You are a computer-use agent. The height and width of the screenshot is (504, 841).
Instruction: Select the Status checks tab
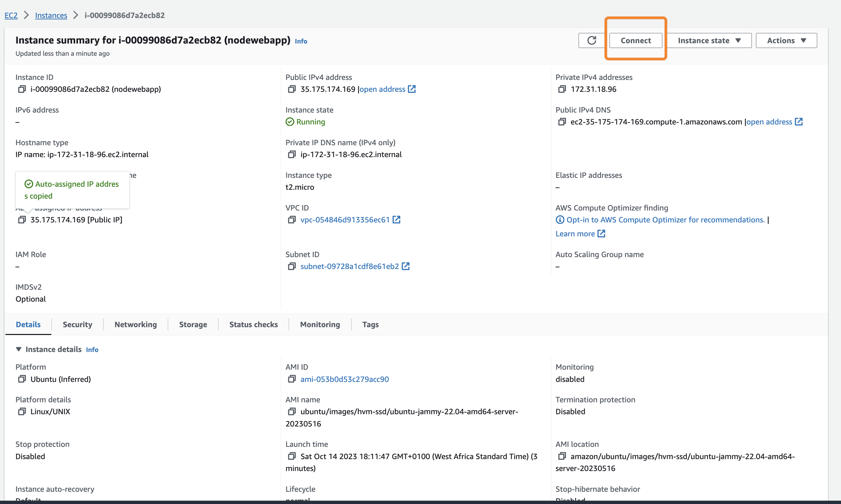click(x=253, y=324)
